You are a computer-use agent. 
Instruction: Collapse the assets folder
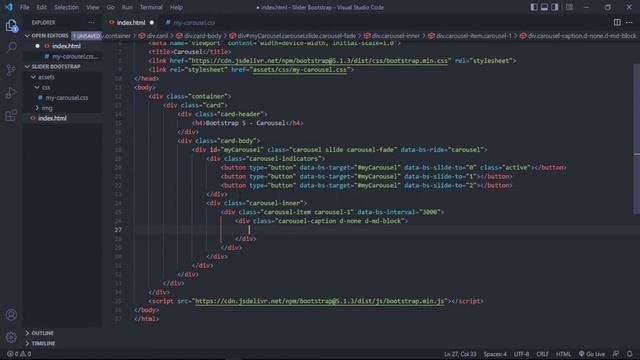pyautogui.click(x=42, y=77)
